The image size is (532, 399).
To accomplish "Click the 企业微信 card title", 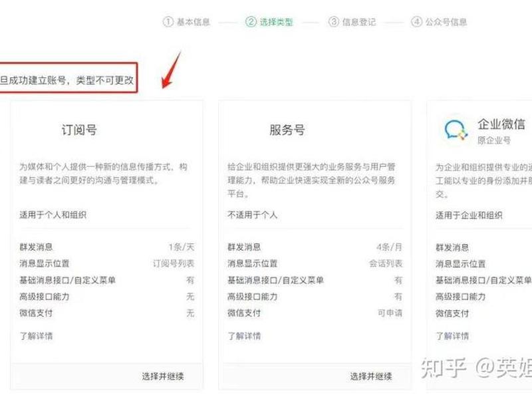I will (501, 124).
